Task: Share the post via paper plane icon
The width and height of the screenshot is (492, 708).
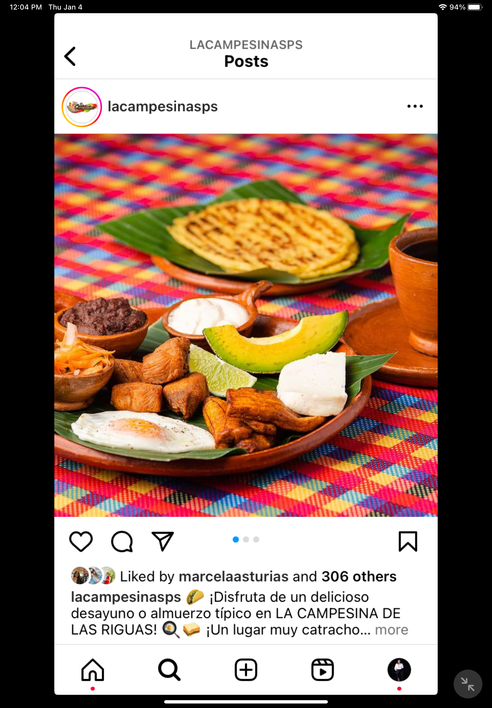Action: (162, 541)
